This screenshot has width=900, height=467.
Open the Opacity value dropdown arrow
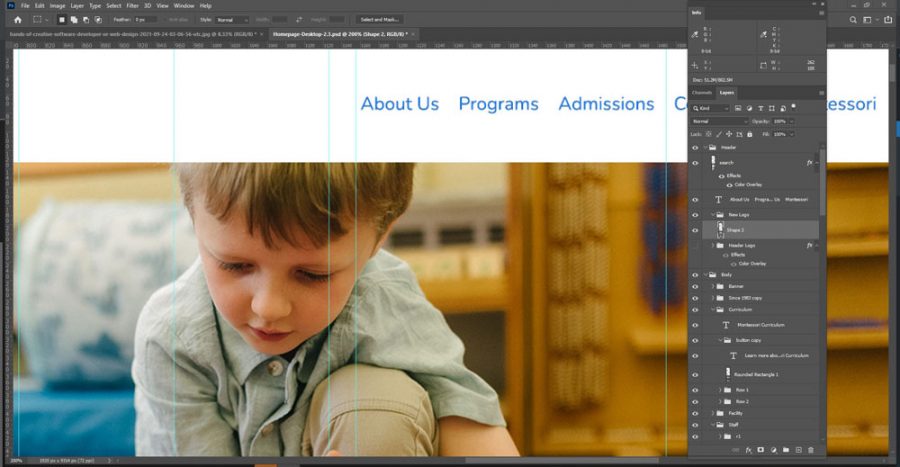pyautogui.click(x=792, y=122)
